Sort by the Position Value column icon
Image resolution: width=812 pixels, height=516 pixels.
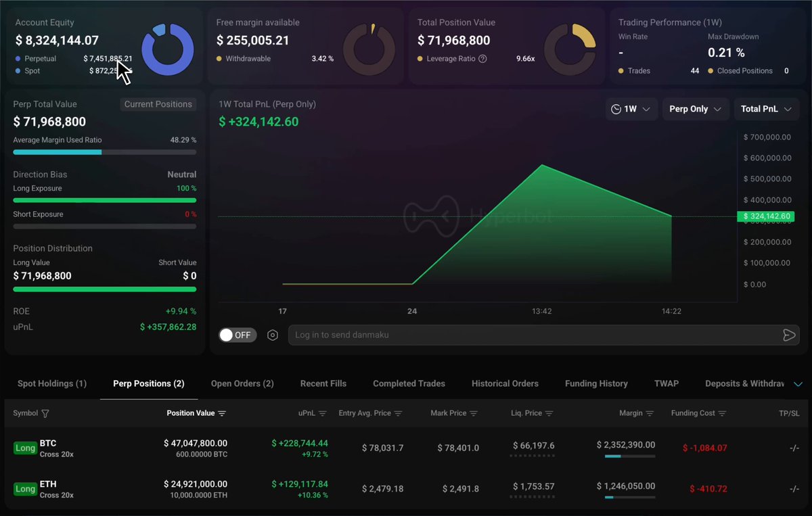(222, 413)
